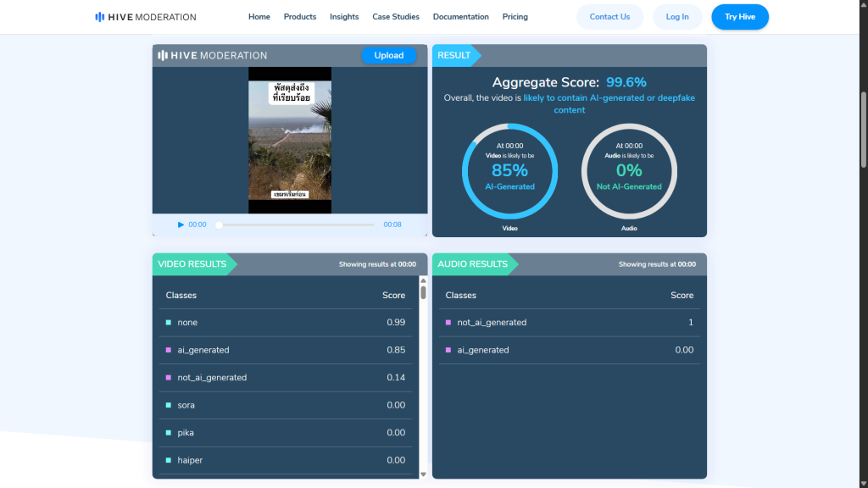Click the Log In button
The image size is (868, 488).
tap(677, 17)
